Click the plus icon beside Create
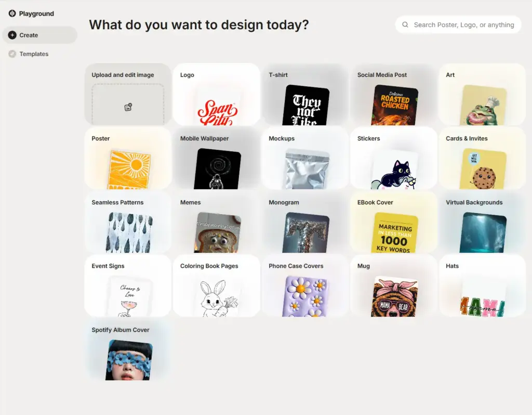Viewport: 532px width, 415px height. [12, 35]
